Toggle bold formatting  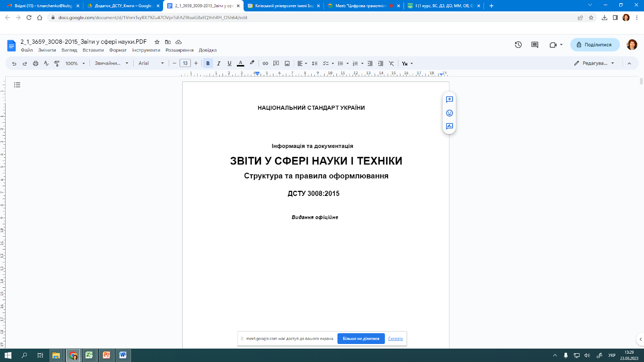208,63
